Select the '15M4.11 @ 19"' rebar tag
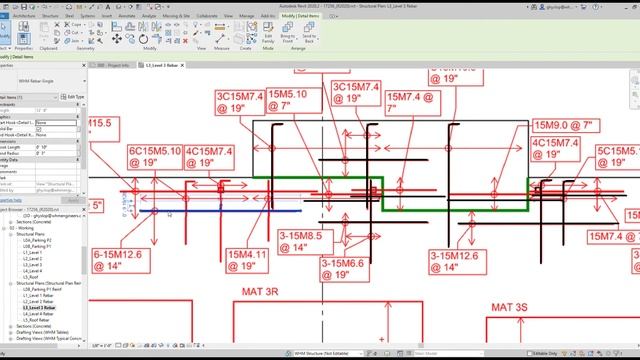Viewport: 640px width, 360px height. 247,260
